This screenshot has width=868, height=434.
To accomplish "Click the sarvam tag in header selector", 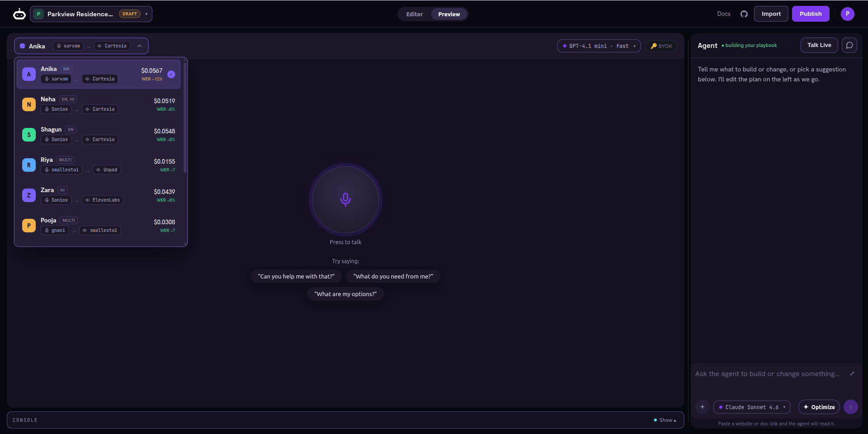I will 68,46.
